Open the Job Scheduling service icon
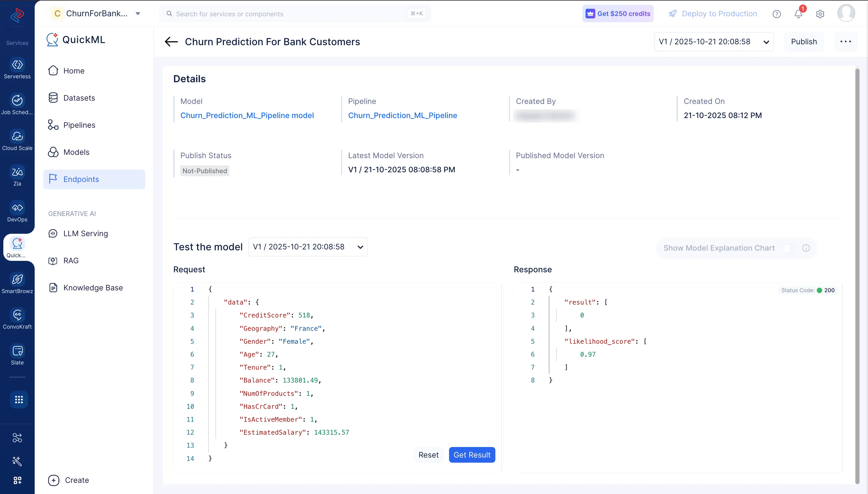This screenshot has width=868, height=494. click(x=17, y=100)
